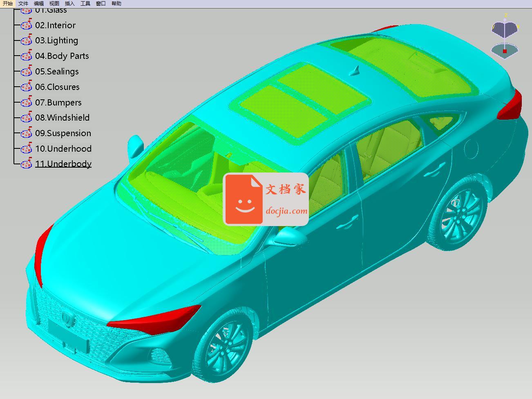Image resolution: width=532 pixels, height=399 pixels.
Task: Pick the front license plate holder
Action: 68,336
